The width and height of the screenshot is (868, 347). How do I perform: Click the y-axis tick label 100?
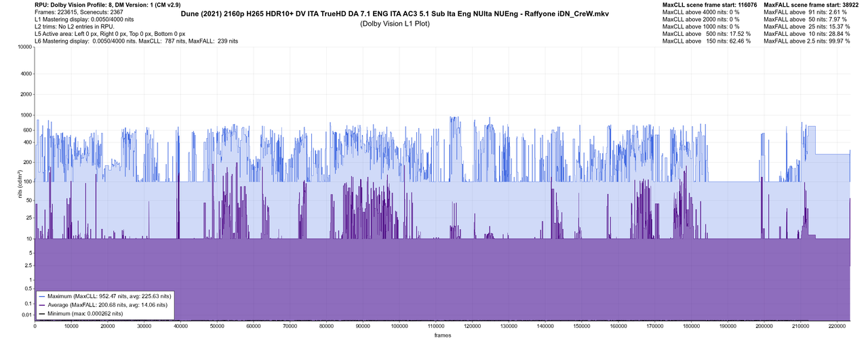27,182
